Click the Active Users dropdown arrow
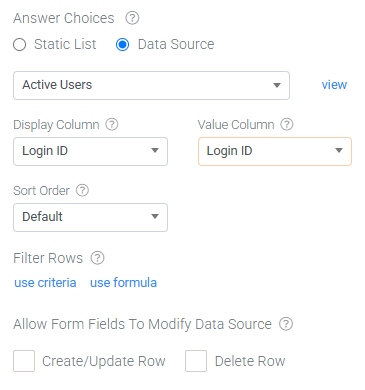Image resolution: width=365 pixels, height=390 pixels. tap(277, 85)
